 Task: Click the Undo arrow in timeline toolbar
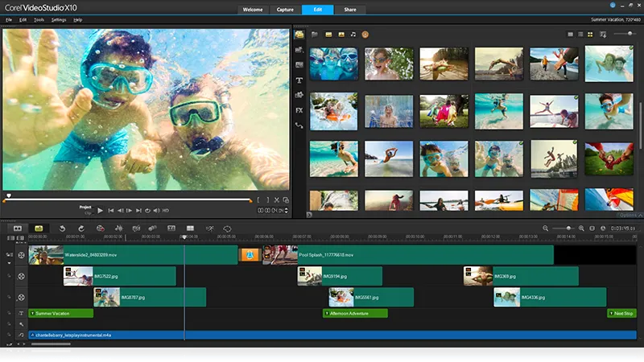tap(63, 228)
